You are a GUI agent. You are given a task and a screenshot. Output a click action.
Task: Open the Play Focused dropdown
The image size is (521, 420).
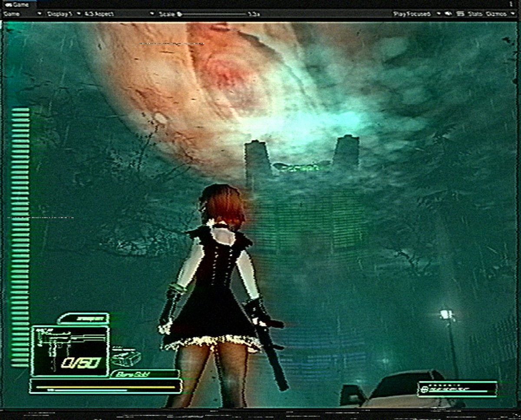(417, 14)
